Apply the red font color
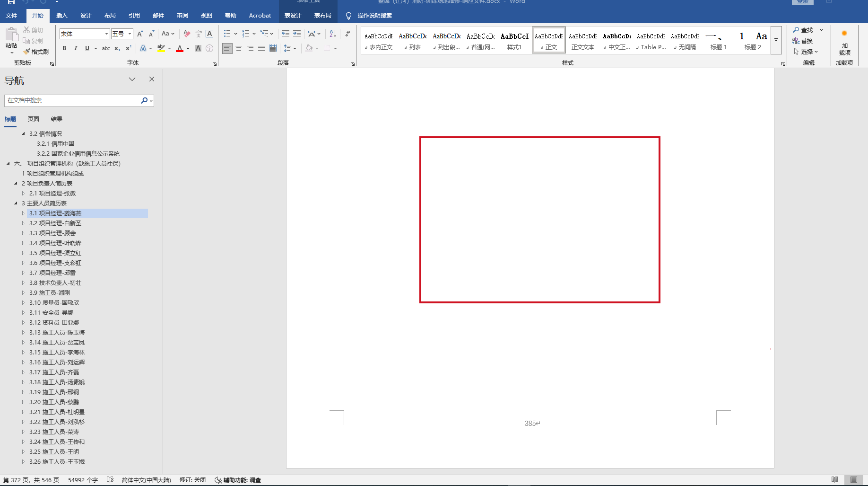Screen dimensions: 868x486 click(180, 48)
